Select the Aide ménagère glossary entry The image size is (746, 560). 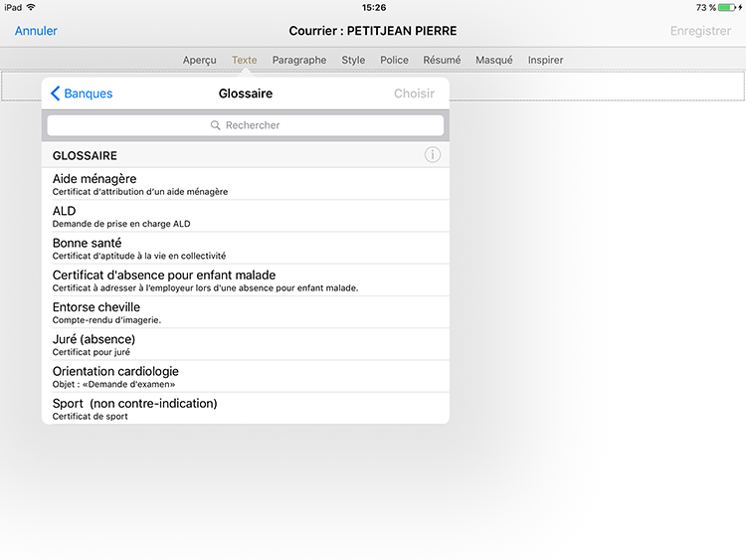pos(245,184)
